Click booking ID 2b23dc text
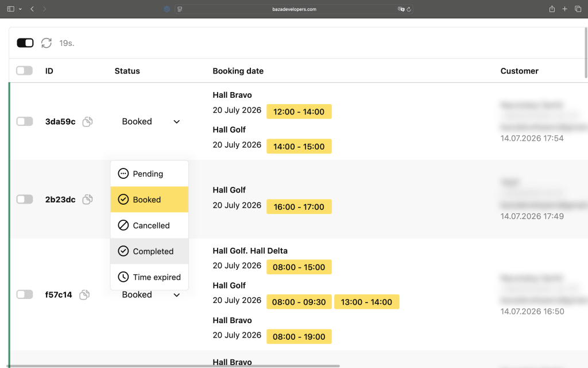The image size is (588, 368). click(60, 200)
